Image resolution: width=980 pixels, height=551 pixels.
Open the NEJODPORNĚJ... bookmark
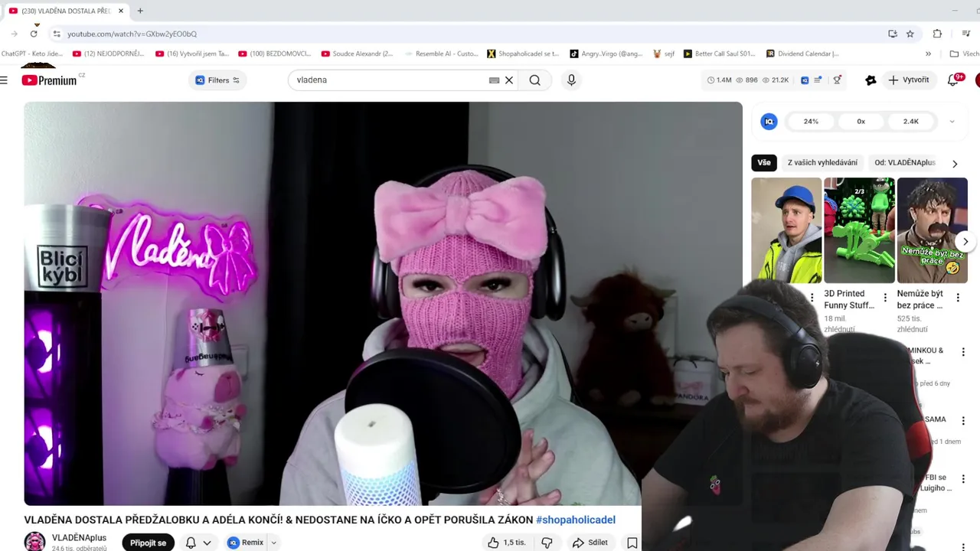pyautogui.click(x=109, y=54)
